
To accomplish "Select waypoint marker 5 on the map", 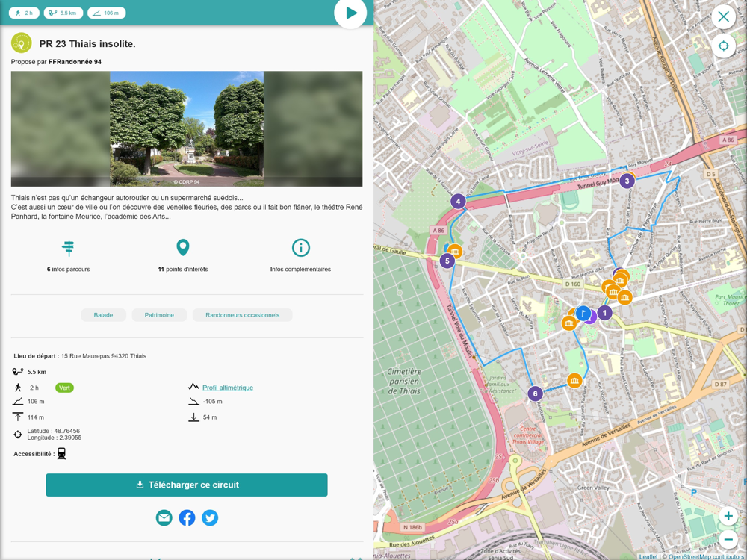I will pyautogui.click(x=447, y=261).
